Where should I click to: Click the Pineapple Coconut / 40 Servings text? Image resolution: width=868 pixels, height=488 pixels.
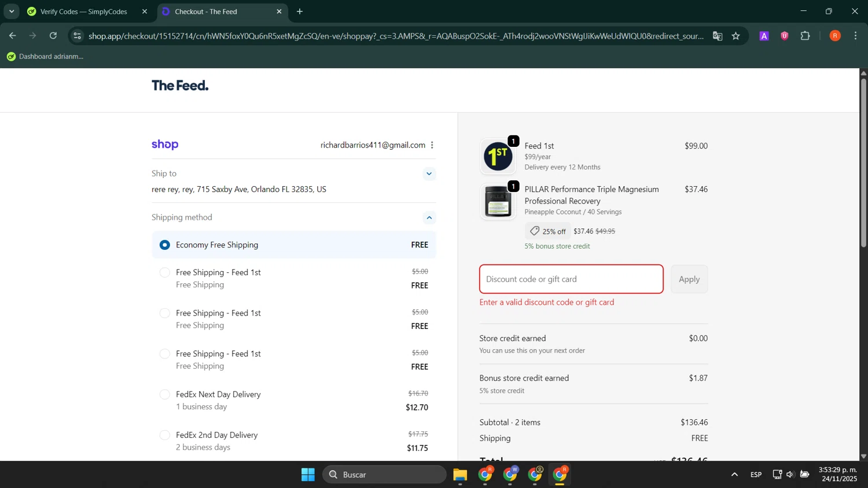[x=573, y=212]
